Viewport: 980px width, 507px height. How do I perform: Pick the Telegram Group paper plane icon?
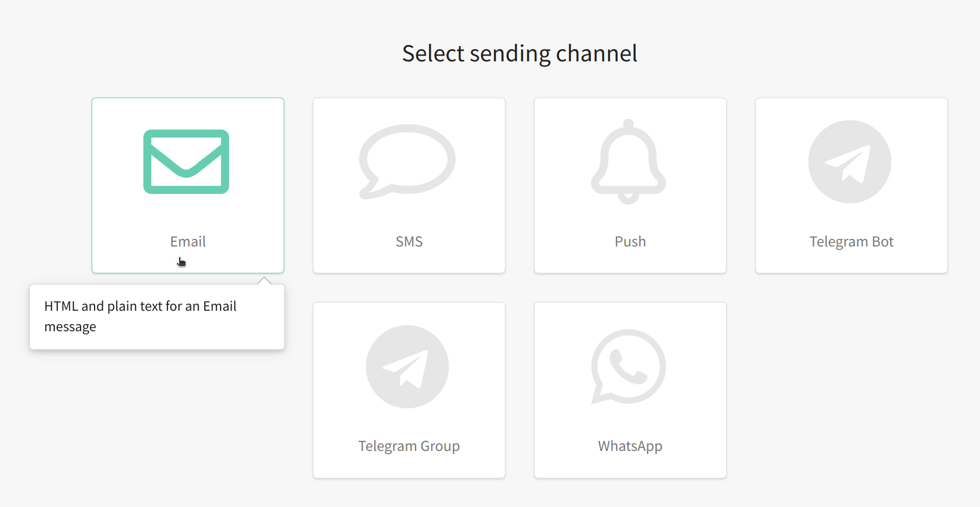pos(407,367)
